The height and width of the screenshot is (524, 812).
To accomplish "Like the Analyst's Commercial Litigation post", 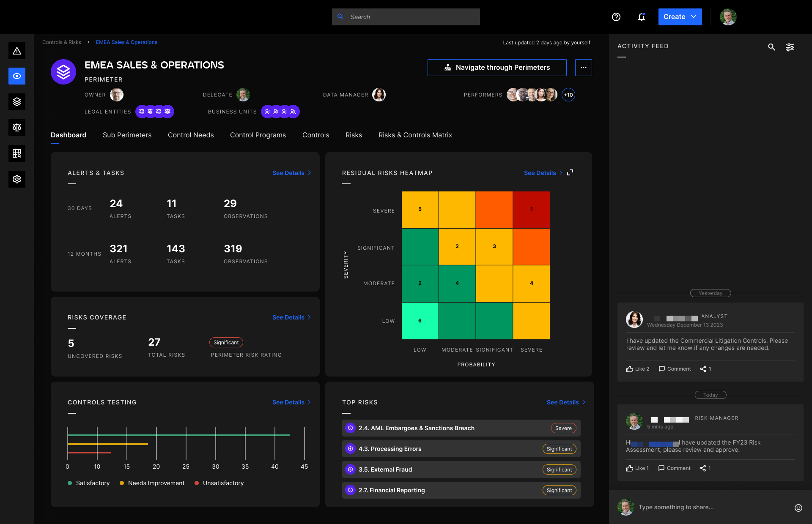I will (638, 369).
